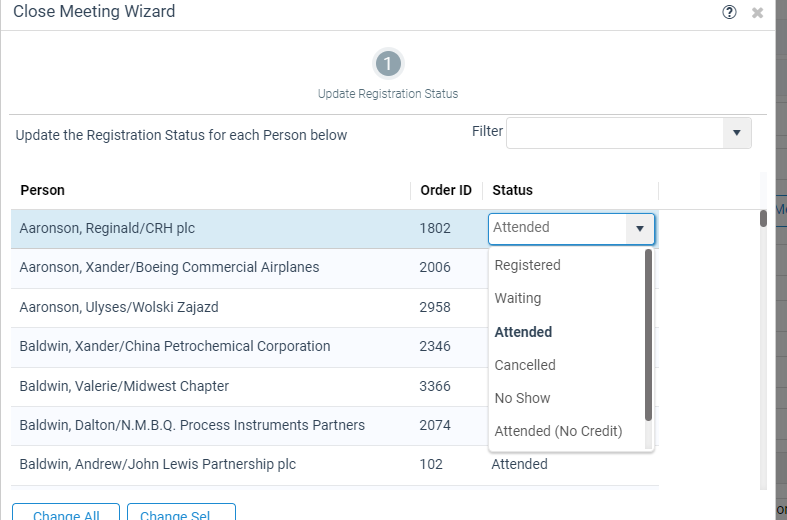Viewport: 787px width, 520px height.
Task: Click Order ID cell 2346
Action: [435, 346]
